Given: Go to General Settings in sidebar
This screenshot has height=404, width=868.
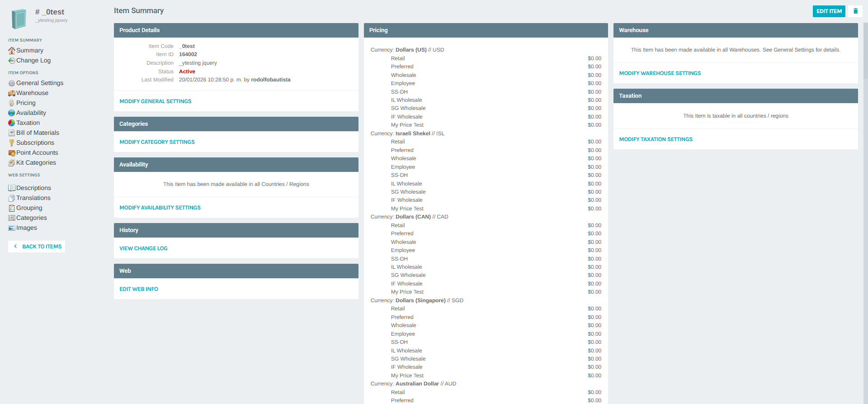Looking at the screenshot, I should pyautogui.click(x=40, y=83).
